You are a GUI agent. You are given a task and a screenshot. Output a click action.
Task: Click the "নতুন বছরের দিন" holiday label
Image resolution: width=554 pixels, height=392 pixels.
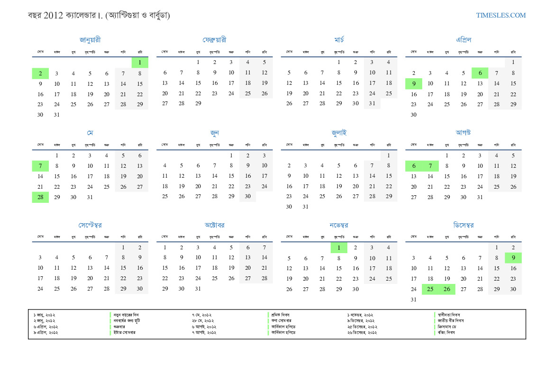click(x=126, y=315)
